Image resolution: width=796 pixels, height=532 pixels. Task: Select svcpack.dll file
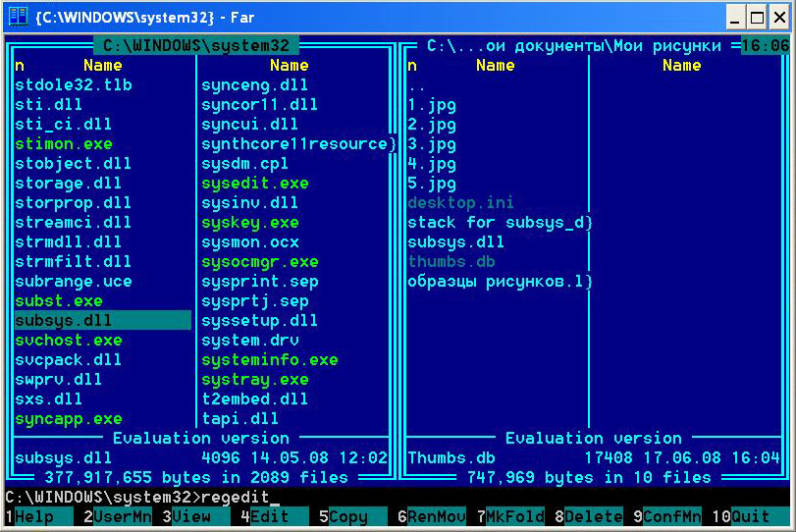68,360
